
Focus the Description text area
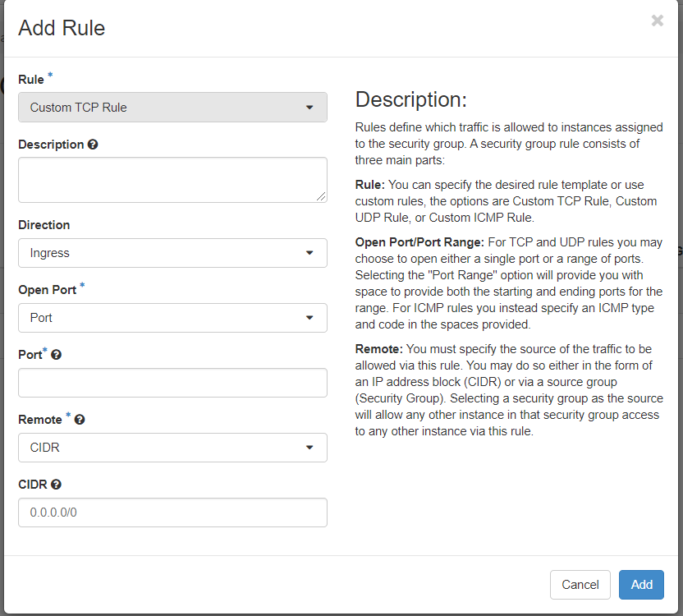[x=172, y=180]
